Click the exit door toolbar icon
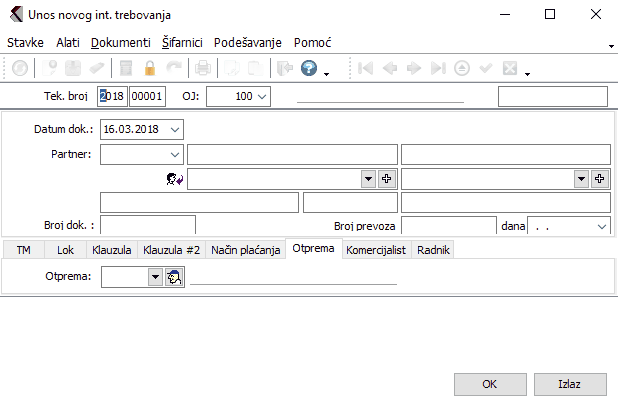 point(283,69)
